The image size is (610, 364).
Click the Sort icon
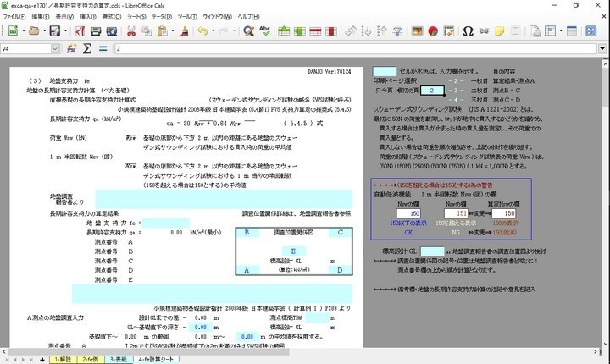click(x=351, y=31)
